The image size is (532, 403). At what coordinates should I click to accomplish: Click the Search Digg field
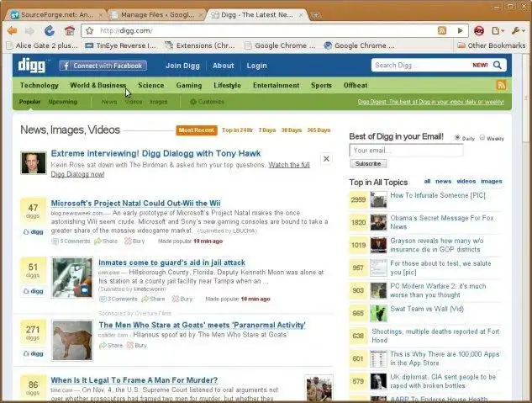pos(421,65)
